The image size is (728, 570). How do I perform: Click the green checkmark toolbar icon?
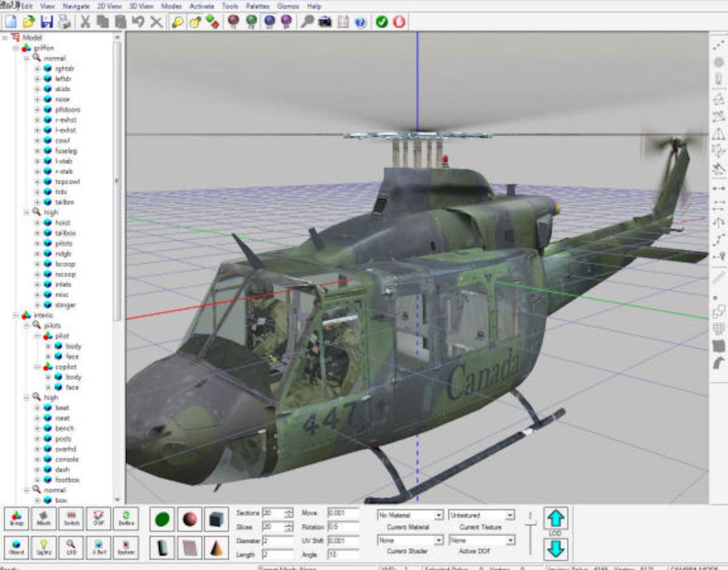[x=382, y=22]
